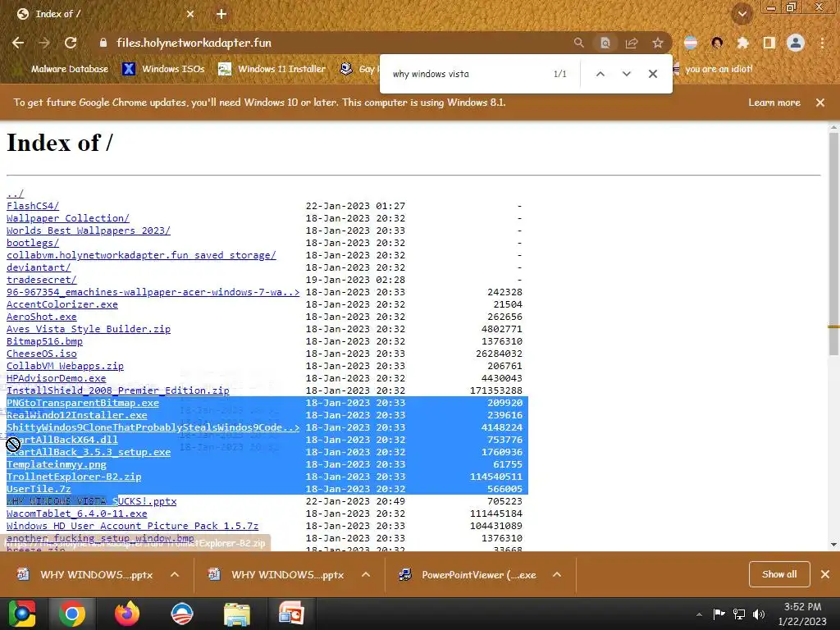
Task: Dismiss the Chrome update notification bar
Action: click(x=820, y=103)
